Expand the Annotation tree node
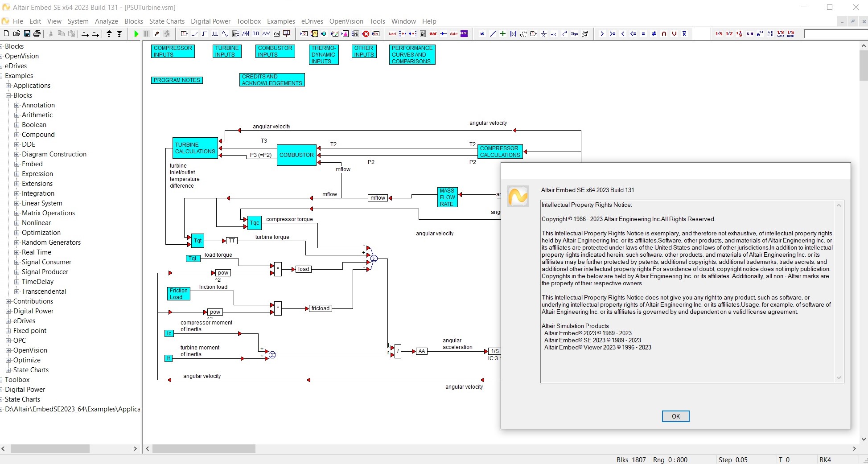 click(x=16, y=105)
